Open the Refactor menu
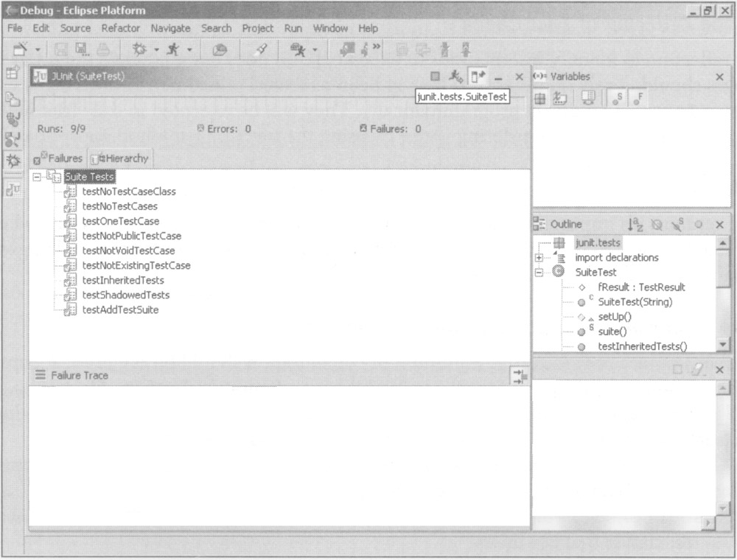The width and height of the screenshot is (737, 560). [119, 28]
